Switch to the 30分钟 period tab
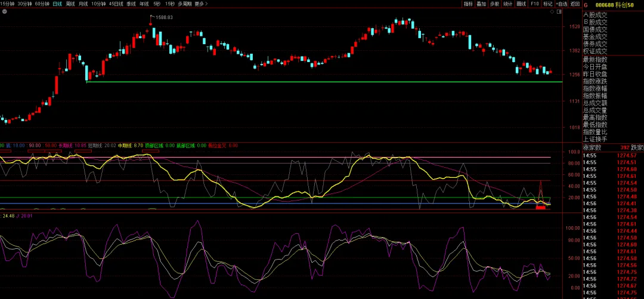 click(x=24, y=4)
